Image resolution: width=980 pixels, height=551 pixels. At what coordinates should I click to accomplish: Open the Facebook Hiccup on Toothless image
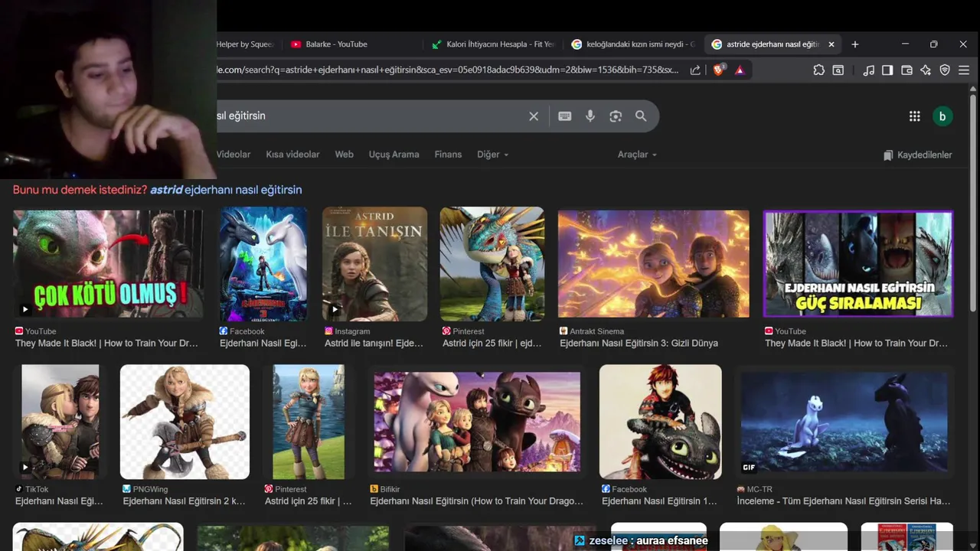661,422
